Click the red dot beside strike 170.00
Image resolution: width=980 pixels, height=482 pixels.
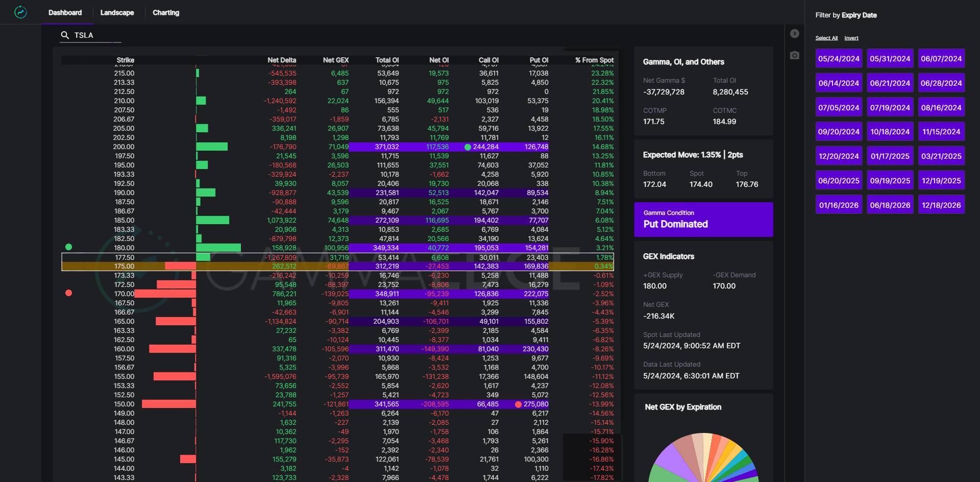click(69, 293)
